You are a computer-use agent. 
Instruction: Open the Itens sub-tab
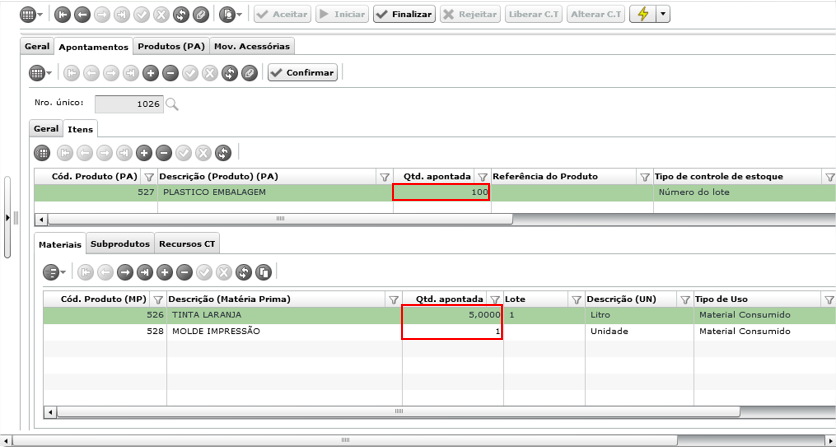click(x=80, y=129)
